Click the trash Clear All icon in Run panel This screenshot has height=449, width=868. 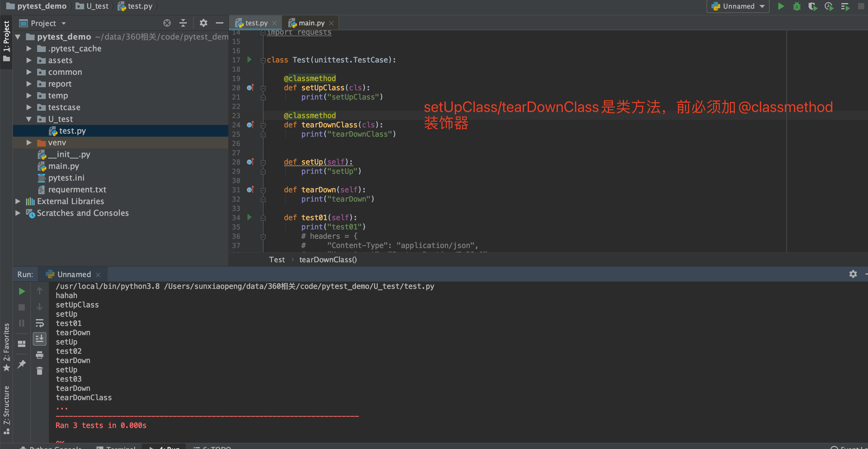click(39, 371)
